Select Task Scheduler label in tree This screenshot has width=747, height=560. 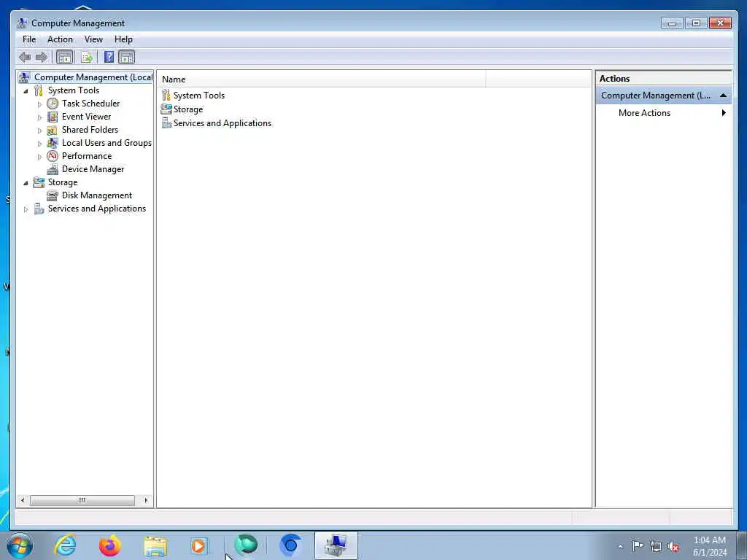[x=90, y=104]
